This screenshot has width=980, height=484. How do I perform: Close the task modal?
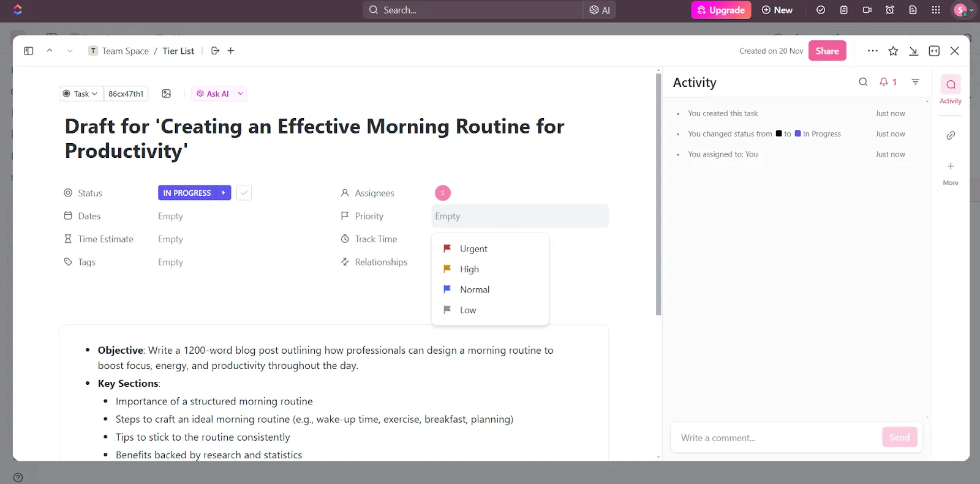[954, 51]
